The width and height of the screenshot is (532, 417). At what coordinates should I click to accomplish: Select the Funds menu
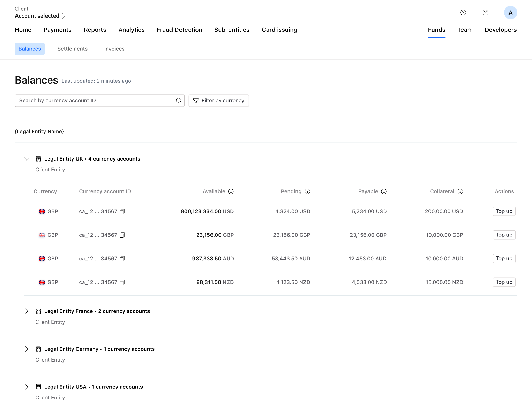(437, 30)
